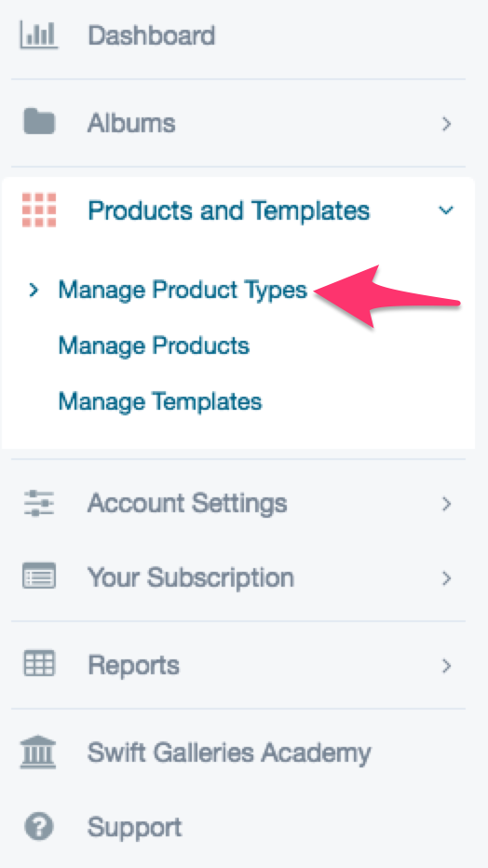This screenshot has height=868, width=488.
Task: Click the Swift Galleries Academy building icon
Action: point(38,752)
